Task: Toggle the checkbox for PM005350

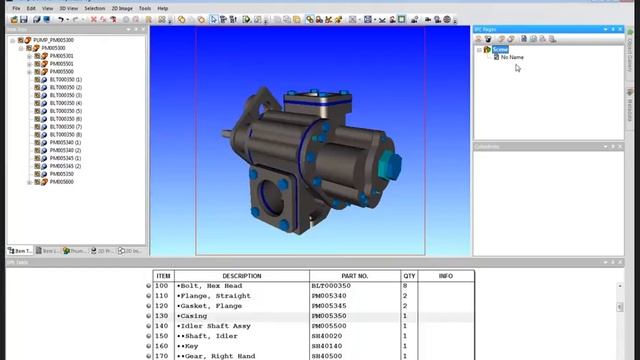Action: click(x=37, y=174)
